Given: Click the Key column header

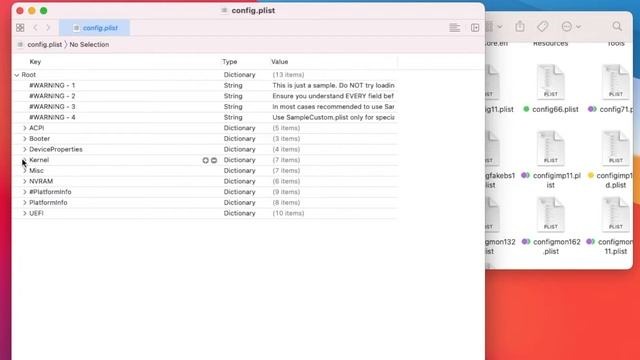Looking at the screenshot, I should (x=35, y=62).
